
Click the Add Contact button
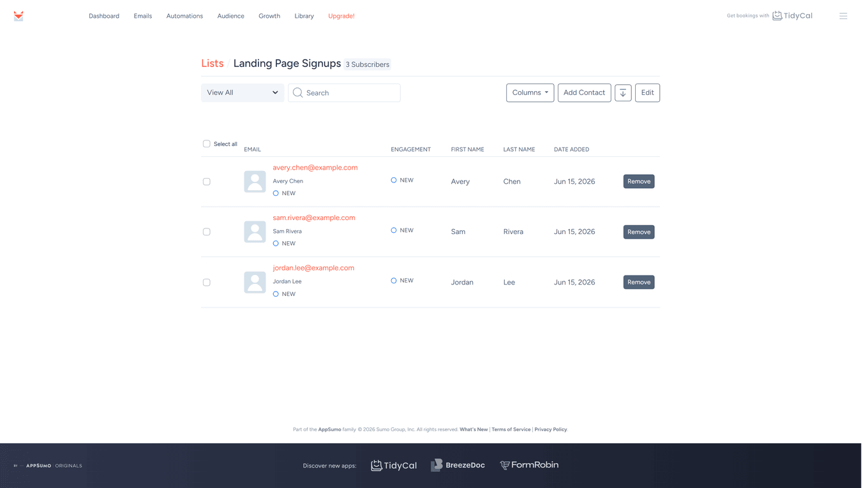pyautogui.click(x=584, y=92)
